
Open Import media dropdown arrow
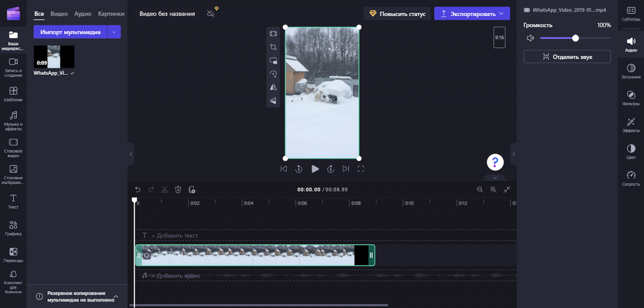click(x=114, y=32)
